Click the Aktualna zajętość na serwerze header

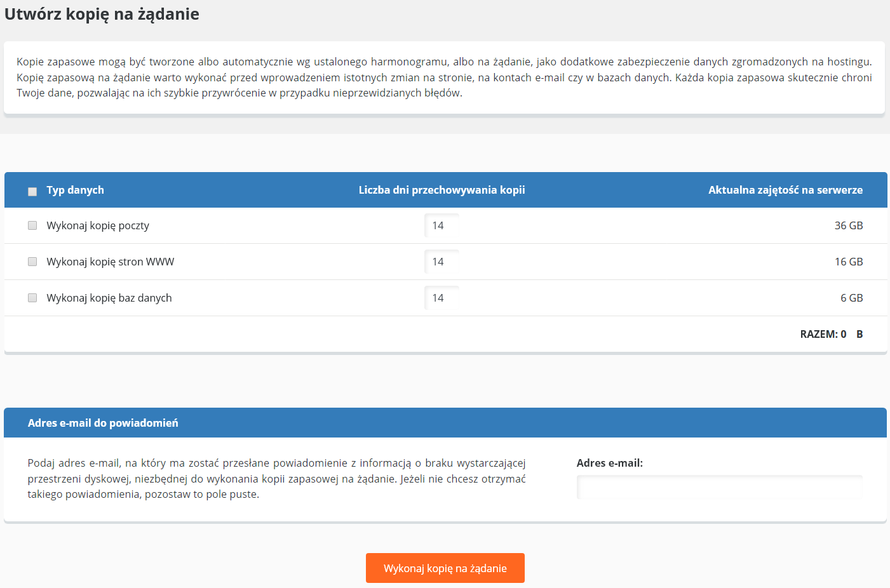click(x=785, y=190)
